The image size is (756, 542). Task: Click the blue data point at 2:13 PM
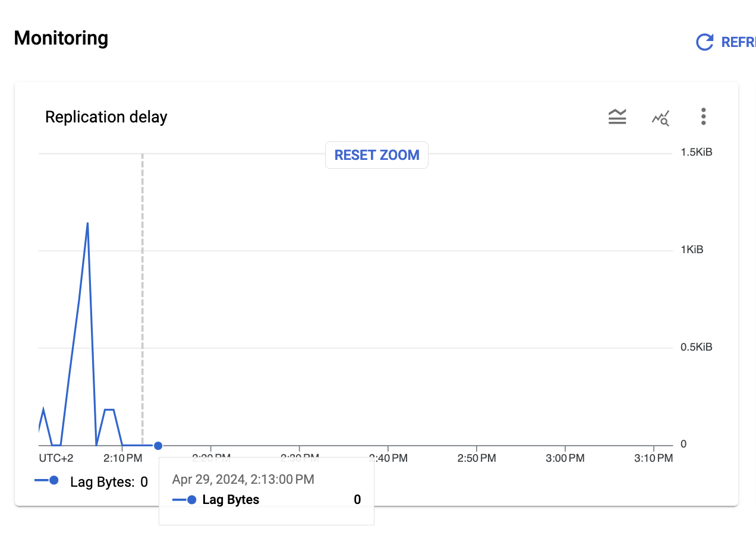click(158, 445)
